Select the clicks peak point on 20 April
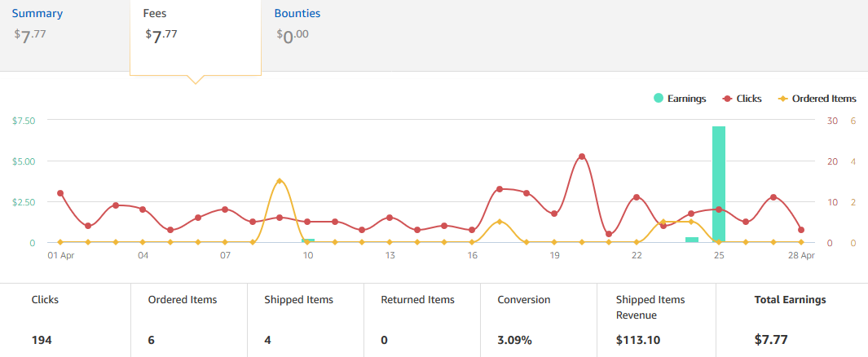This screenshot has height=357, width=868. (582, 156)
